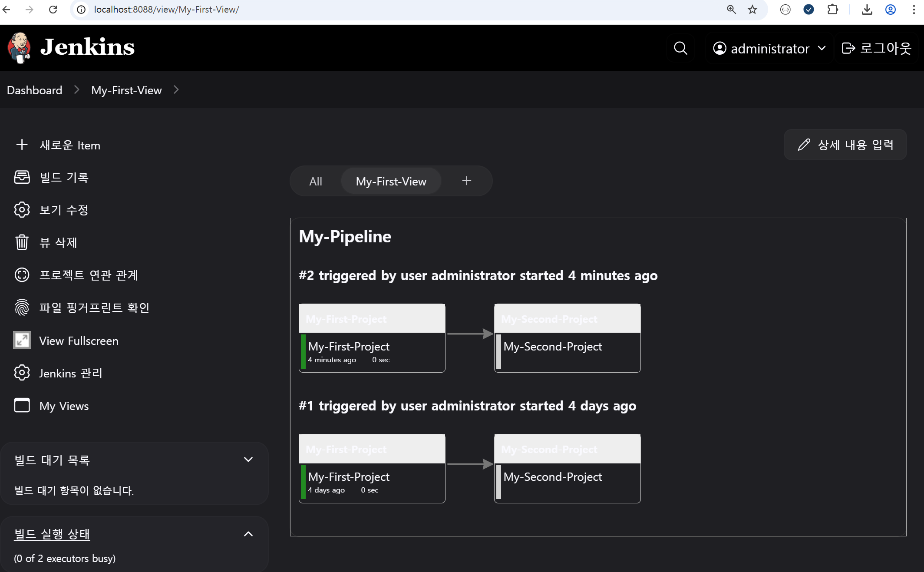This screenshot has width=924, height=572.
Task: Open the Dashboard breadcrumb link
Action: click(x=35, y=90)
